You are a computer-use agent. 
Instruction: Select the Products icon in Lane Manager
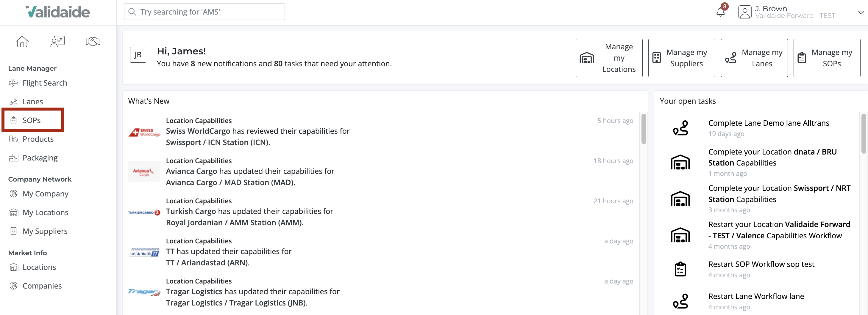click(x=13, y=139)
